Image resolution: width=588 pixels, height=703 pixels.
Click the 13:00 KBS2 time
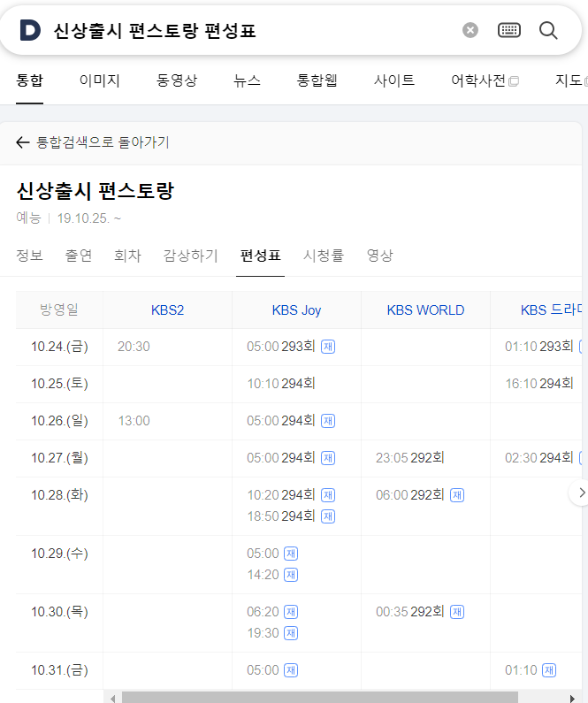(x=134, y=421)
